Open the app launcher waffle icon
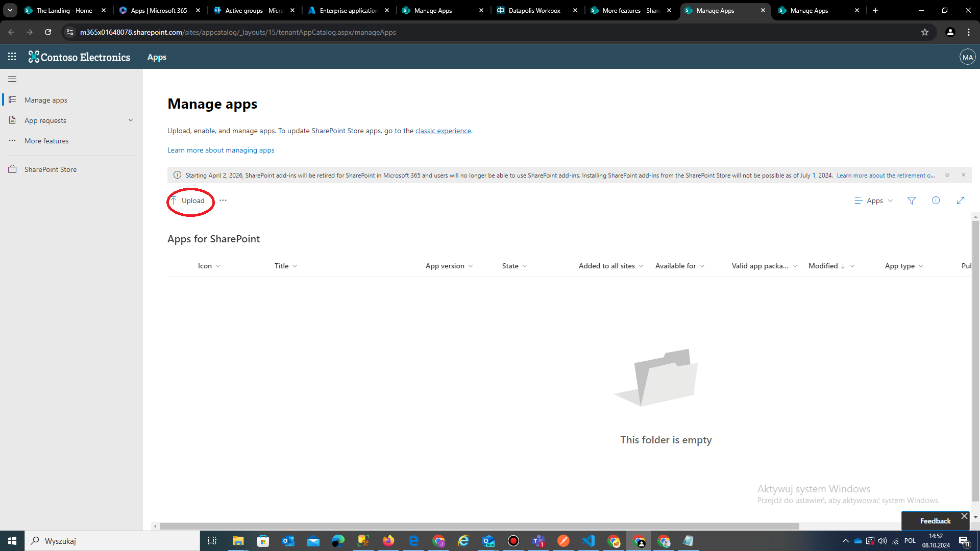Image resolution: width=980 pixels, height=551 pixels. (12, 57)
